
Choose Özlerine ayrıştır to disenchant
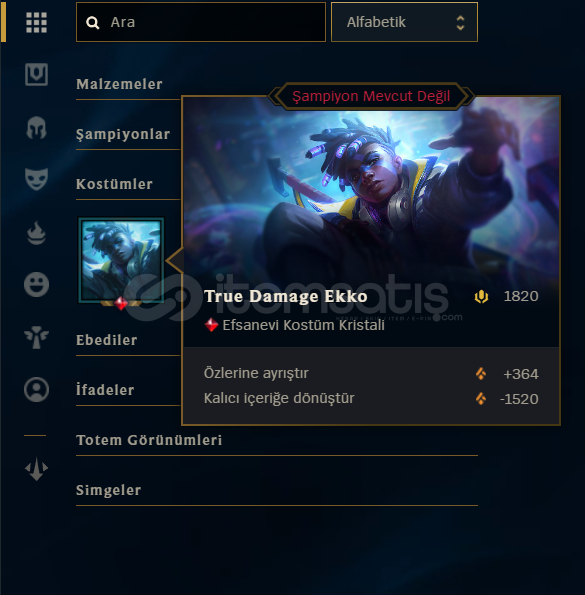click(x=371, y=373)
